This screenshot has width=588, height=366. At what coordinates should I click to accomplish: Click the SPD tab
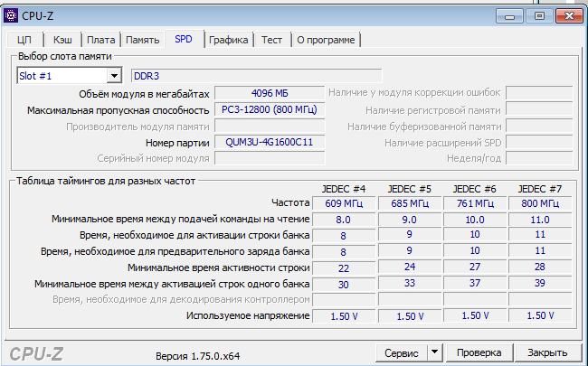[184, 39]
